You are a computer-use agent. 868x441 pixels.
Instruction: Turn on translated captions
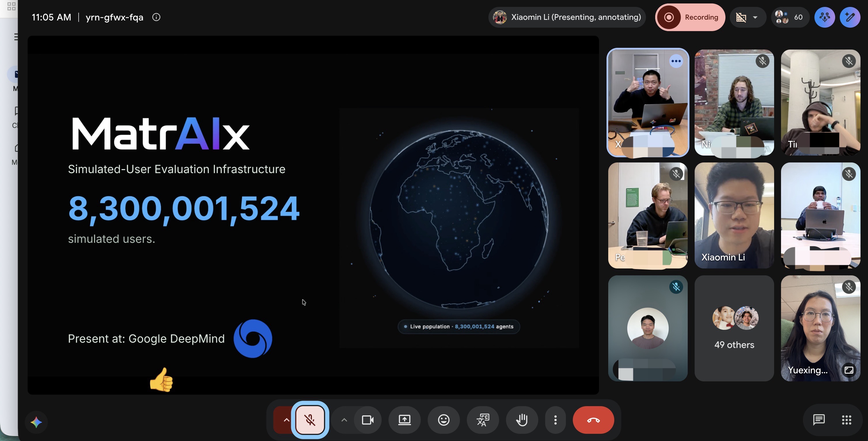pos(482,420)
